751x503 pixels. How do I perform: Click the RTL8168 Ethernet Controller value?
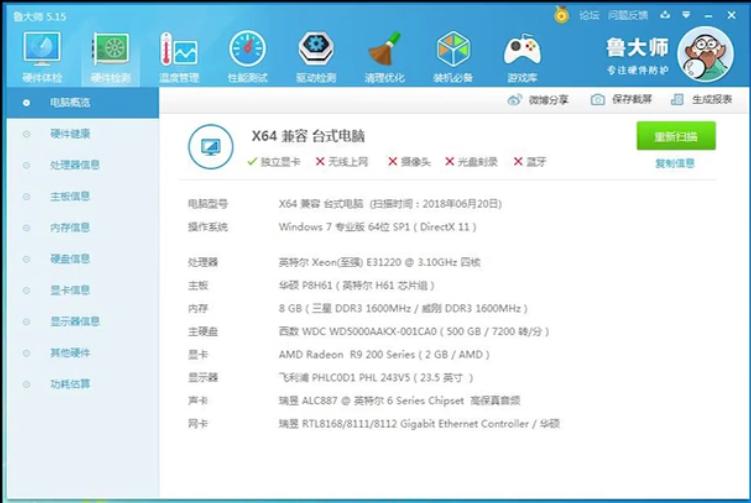point(419,423)
